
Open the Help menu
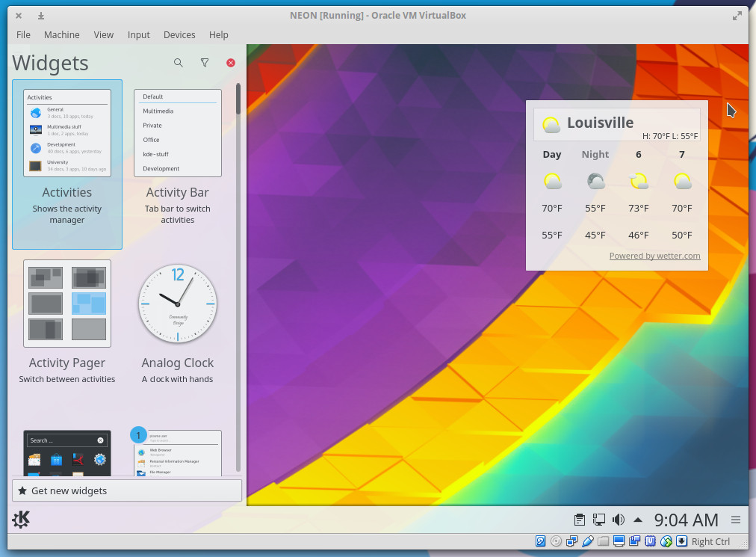218,34
